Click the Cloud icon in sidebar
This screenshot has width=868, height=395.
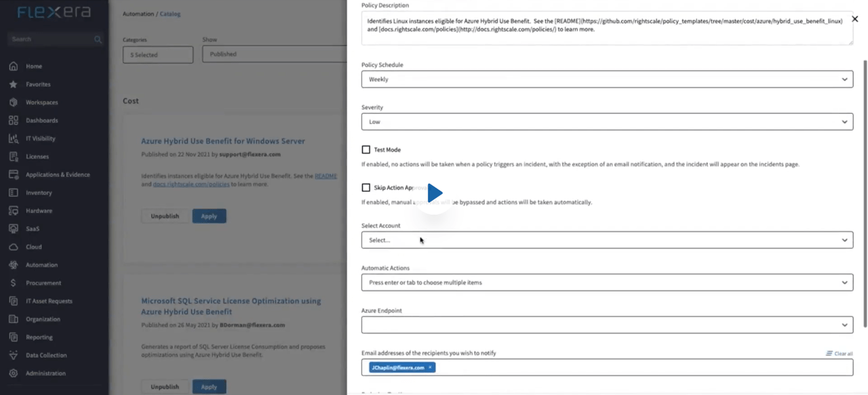(x=14, y=247)
